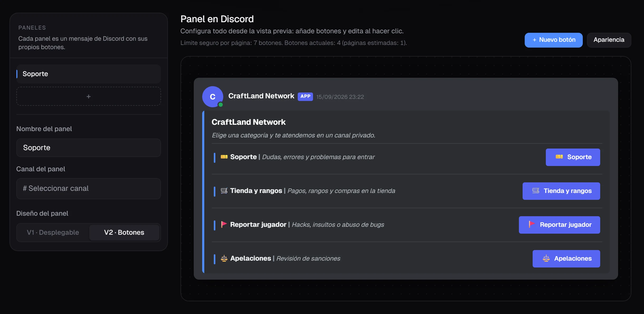Viewport: 644px width, 314px height.
Task: Click the message timestamp 15/09/2026 23:22
Action: 340,97
